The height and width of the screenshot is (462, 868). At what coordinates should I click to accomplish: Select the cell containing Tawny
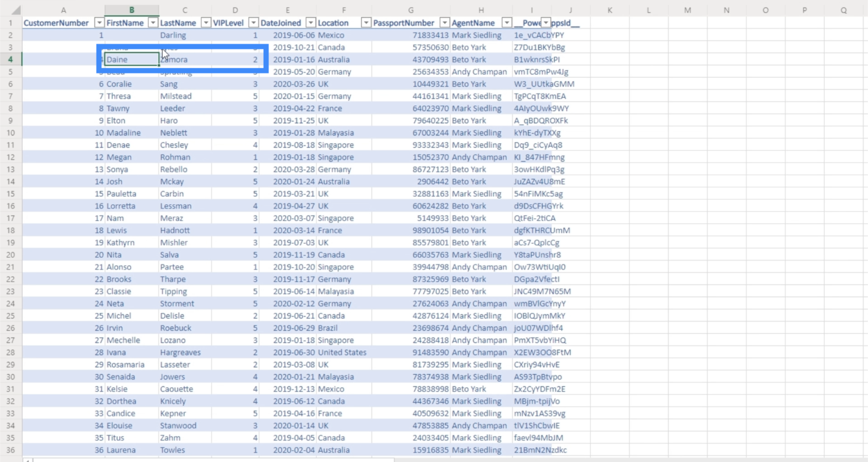click(132, 109)
